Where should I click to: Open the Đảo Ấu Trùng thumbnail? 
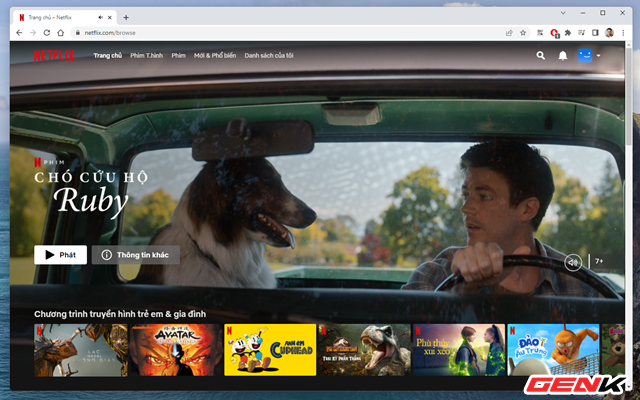[553, 350]
